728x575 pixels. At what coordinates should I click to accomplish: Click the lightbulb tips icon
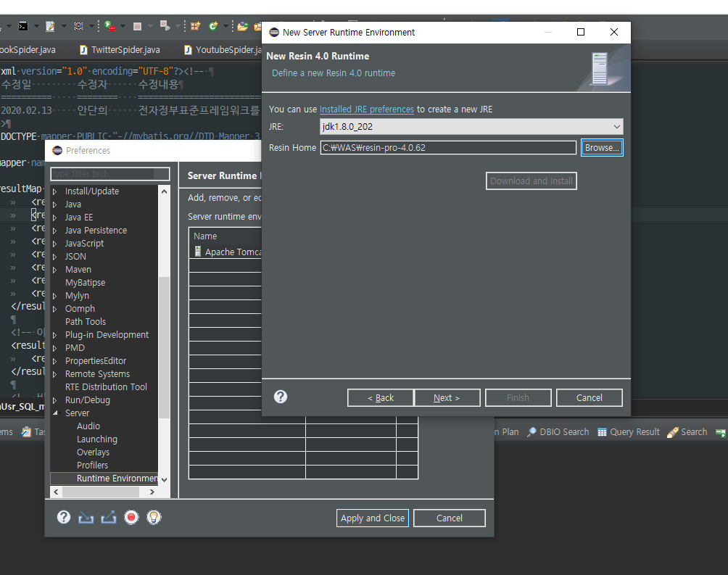154,517
